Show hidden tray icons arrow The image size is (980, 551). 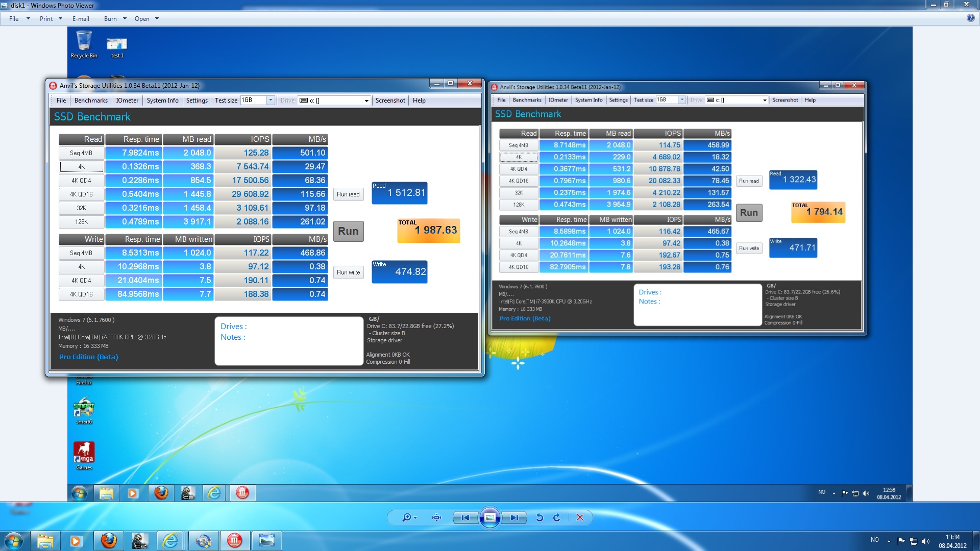point(889,541)
